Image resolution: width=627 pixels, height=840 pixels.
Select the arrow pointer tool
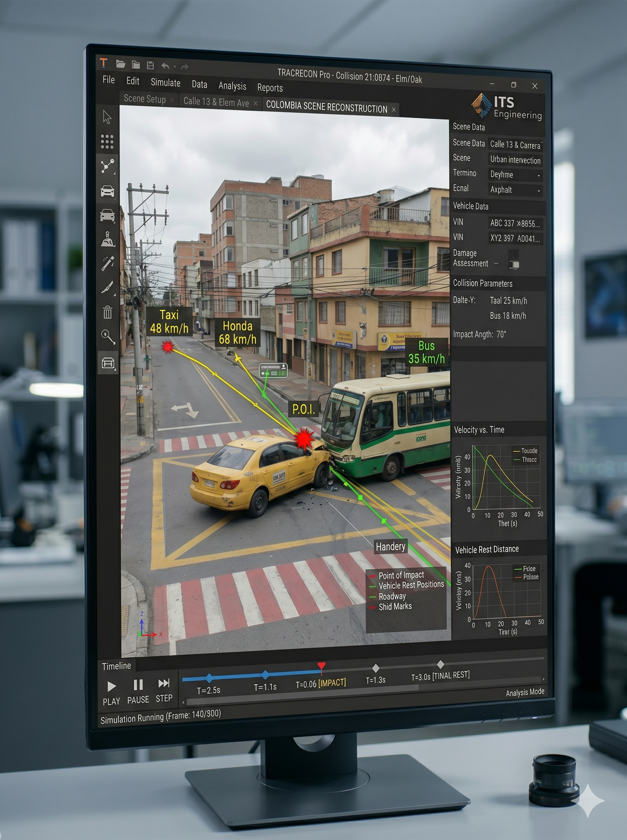[x=107, y=117]
